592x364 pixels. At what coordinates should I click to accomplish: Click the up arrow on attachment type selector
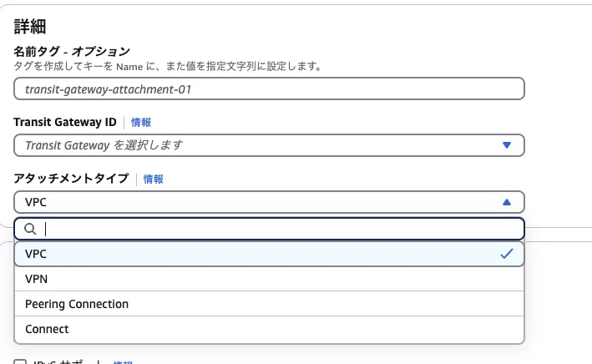507,202
